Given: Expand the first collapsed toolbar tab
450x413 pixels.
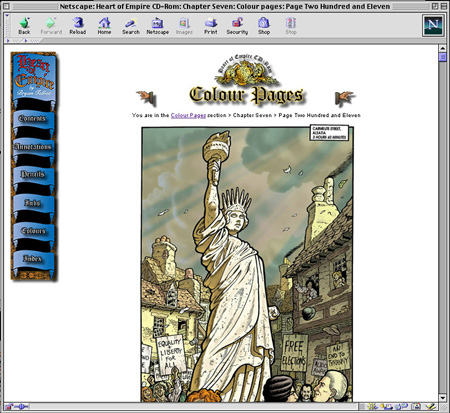Looking at the screenshot, I should coord(14,41).
